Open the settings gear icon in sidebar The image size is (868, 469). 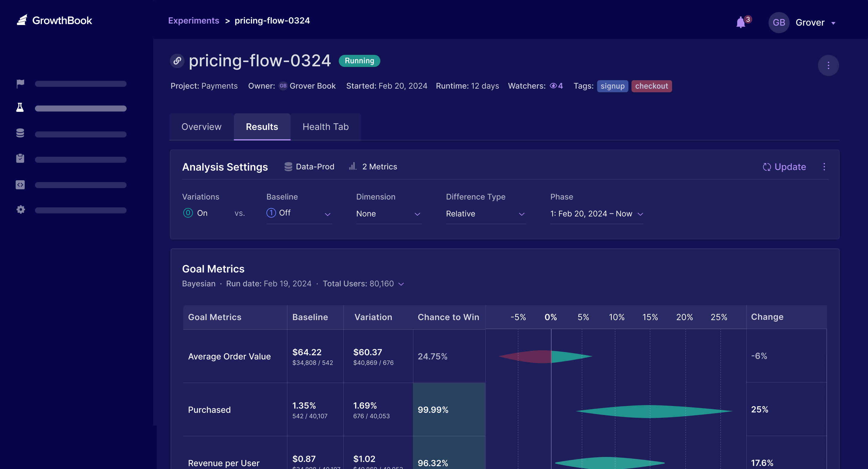[20, 209]
